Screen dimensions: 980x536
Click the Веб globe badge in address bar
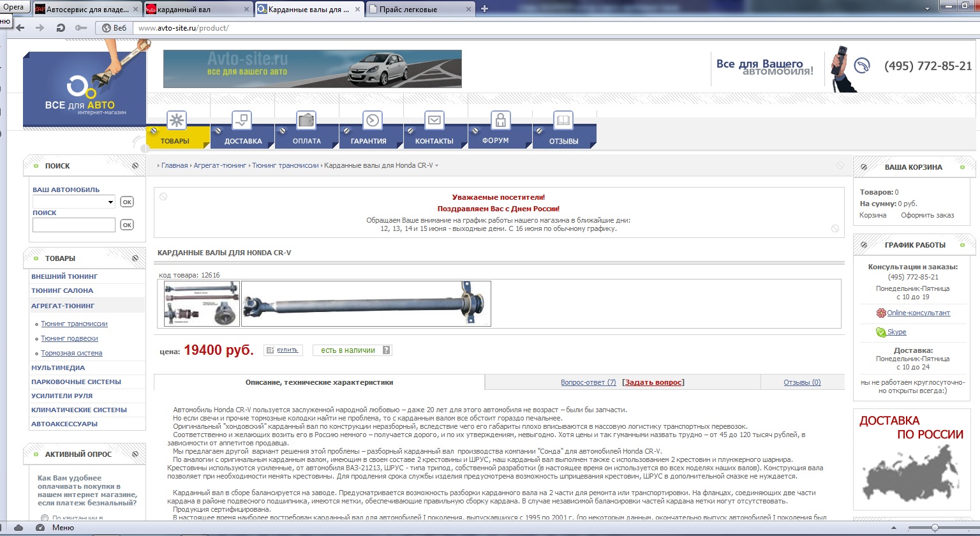114,28
